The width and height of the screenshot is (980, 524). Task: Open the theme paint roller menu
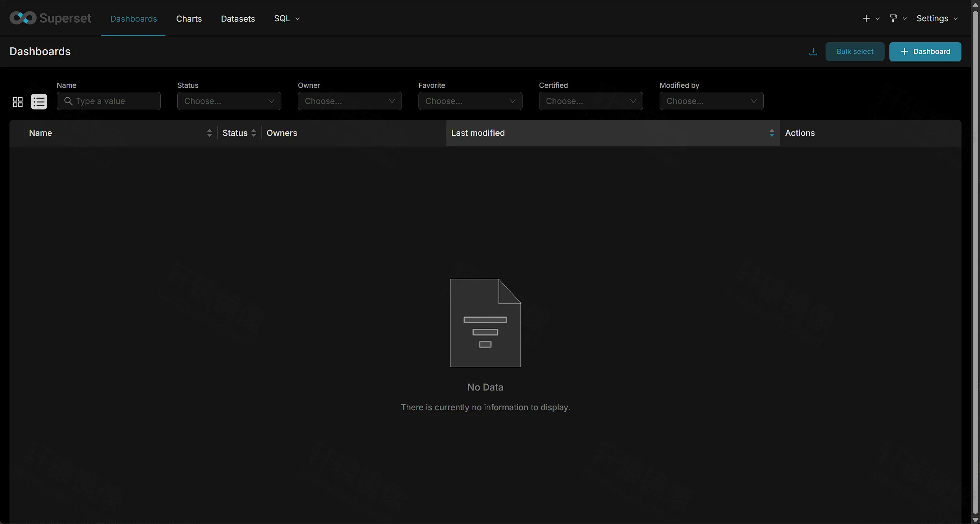coord(898,19)
